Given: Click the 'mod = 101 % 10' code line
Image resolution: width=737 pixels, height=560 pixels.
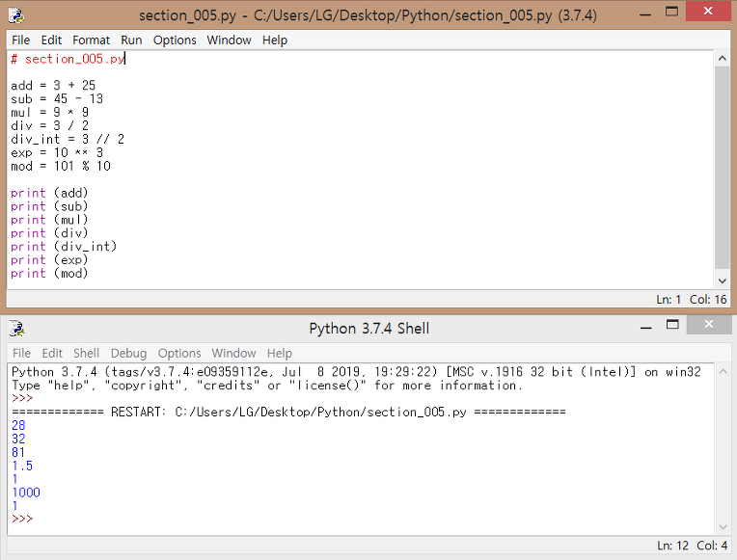Looking at the screenshot, I should coord(61,167).
